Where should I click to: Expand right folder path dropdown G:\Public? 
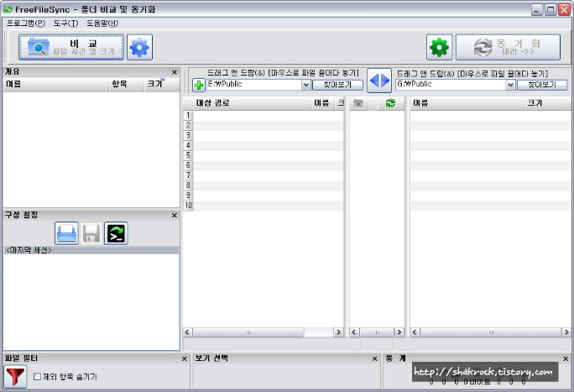tap(510, 85)
